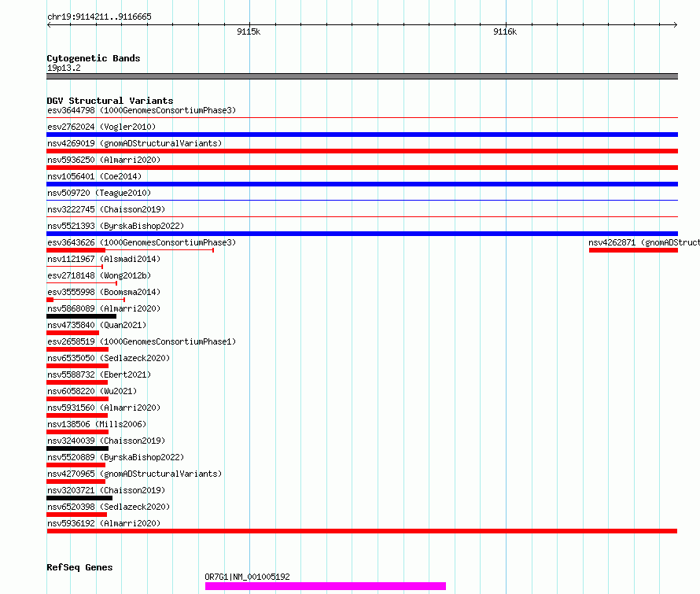The image size is (700, 594).
Task: Open esv2718148 (Wong2012b) variant
Action: click(99, 275)
